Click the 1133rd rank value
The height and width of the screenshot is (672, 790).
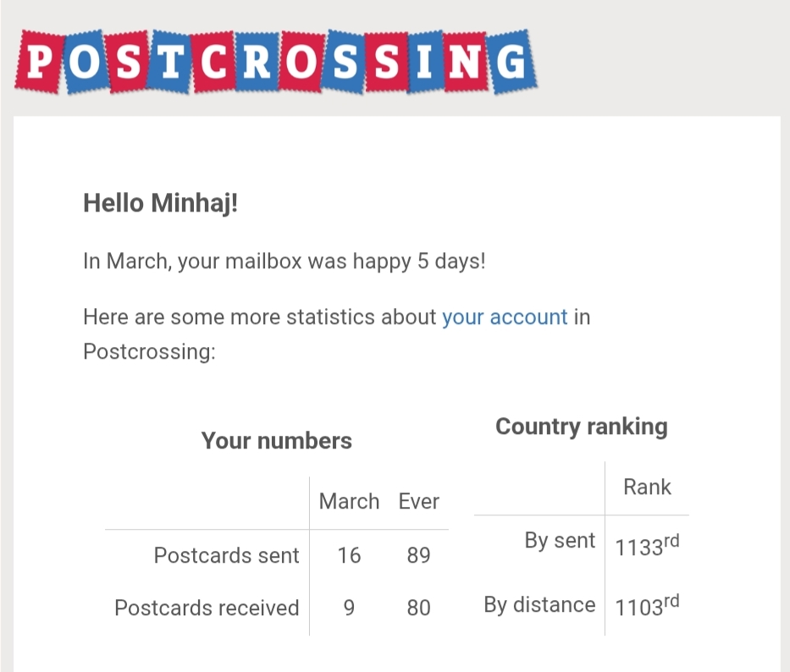click(647, 546)
